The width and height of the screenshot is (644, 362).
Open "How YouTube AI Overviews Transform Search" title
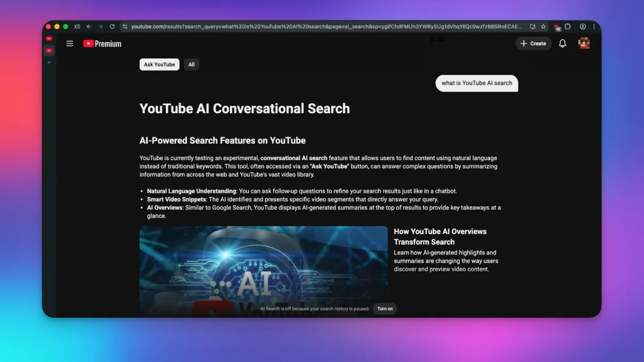point(440,237)
